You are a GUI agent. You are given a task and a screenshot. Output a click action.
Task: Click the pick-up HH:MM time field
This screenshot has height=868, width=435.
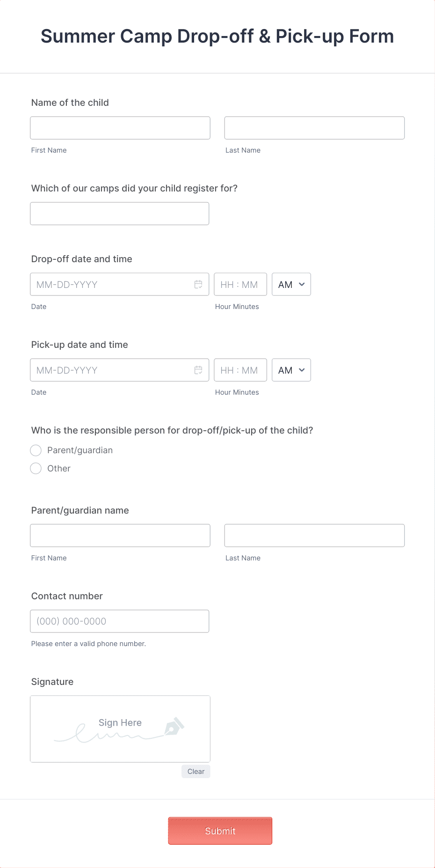240,370
